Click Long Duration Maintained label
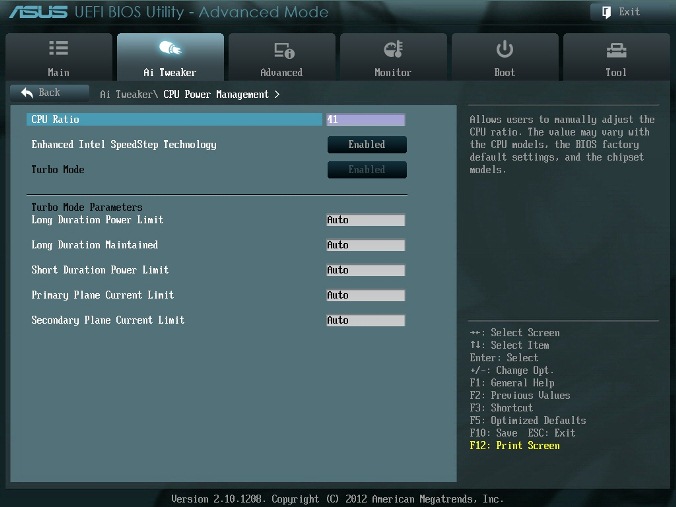The width and height of the screenshot is (676, 507). pyautogui.click(x=94, y=245)
